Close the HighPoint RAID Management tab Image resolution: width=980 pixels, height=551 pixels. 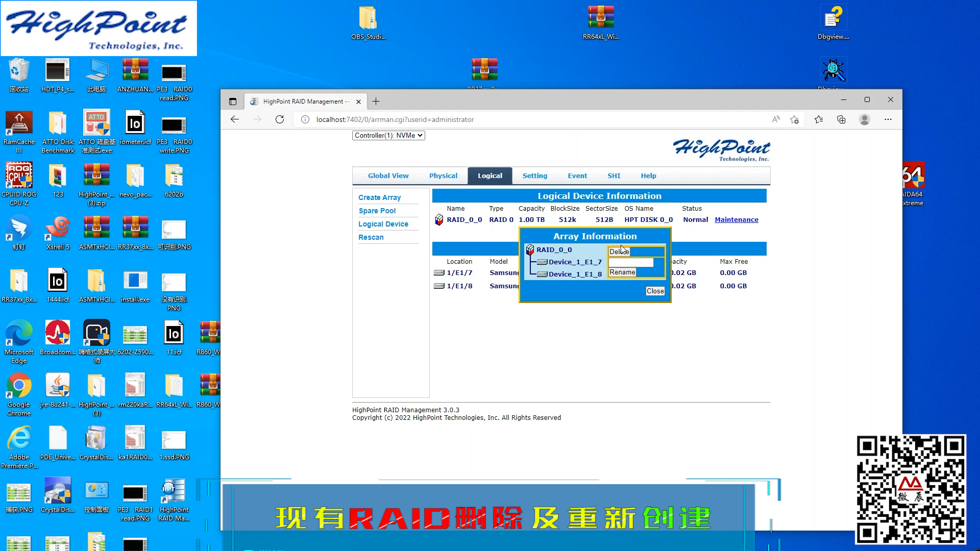(x=358, y=102)
